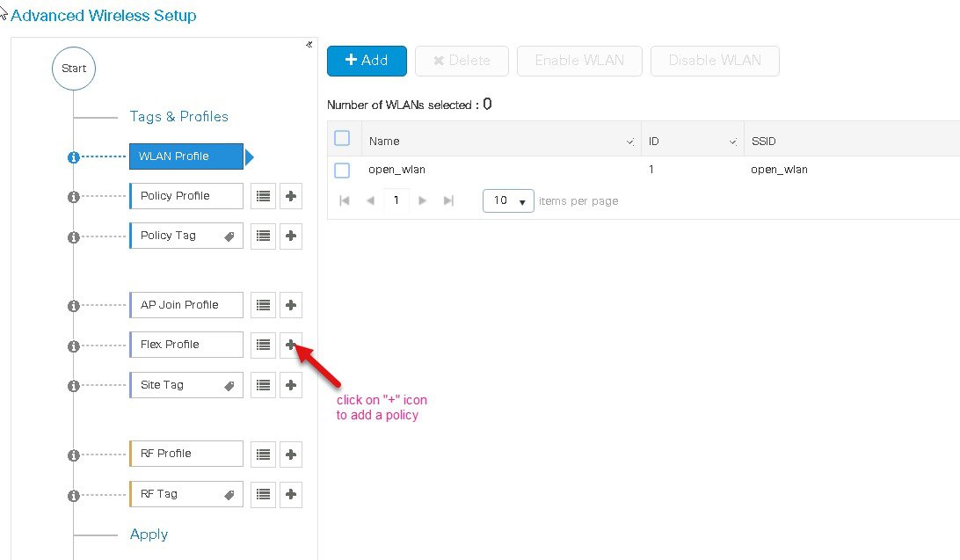Open the items per page dropdown
Image resolution: width=960 pixels, height=560 pixels.
point(508,200)
